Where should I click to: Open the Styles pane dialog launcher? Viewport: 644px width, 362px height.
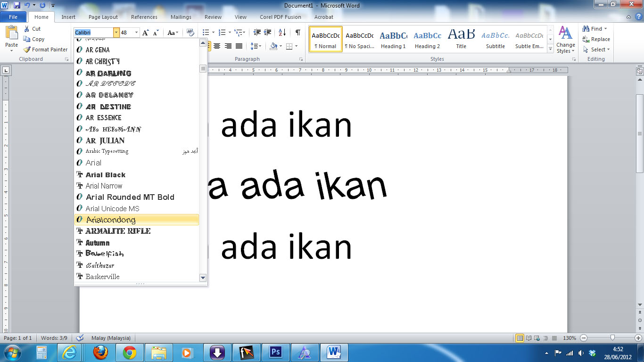pyautogui.click(x=574, y=60)
